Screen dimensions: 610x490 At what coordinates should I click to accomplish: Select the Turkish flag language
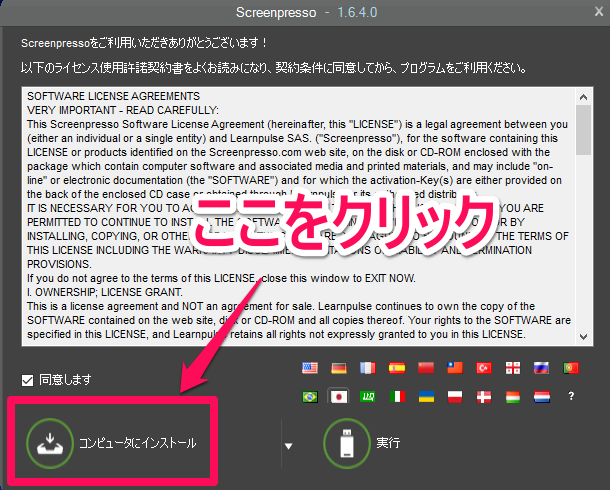[484, 368]
